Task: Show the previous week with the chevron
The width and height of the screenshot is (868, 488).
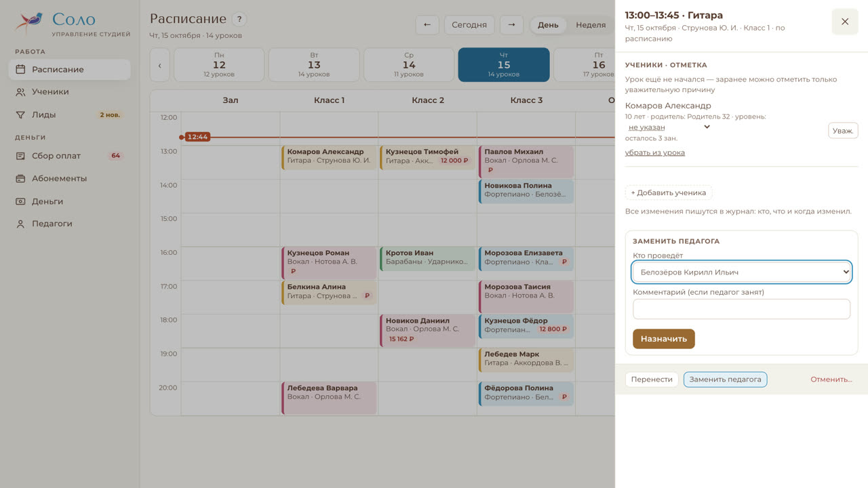Action: pyautogui.click(x=159, y=65)
